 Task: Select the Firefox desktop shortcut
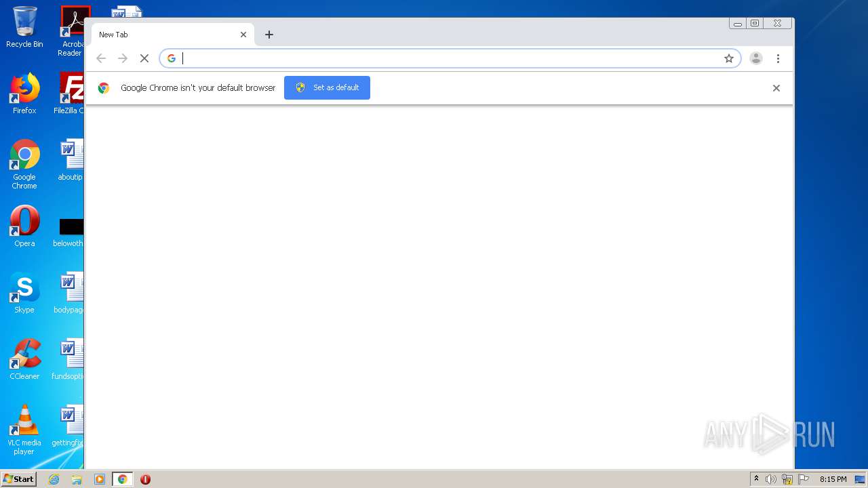[x=24, y=94]
